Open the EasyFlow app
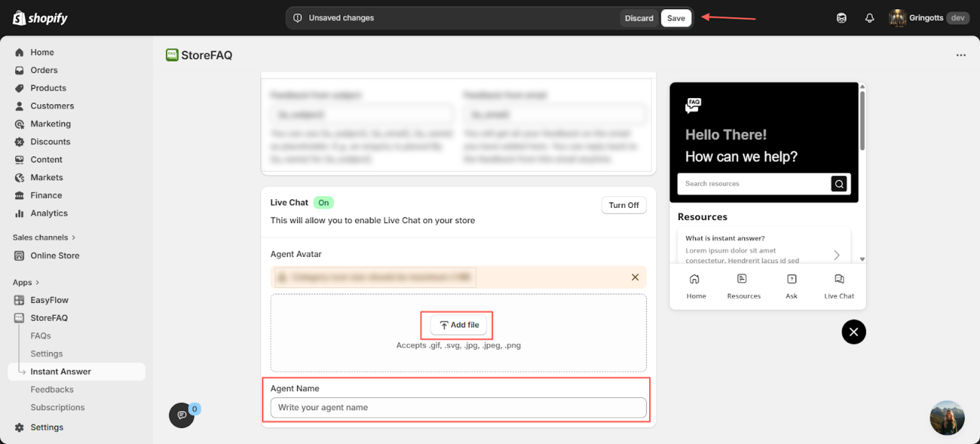 click(49, 300)
